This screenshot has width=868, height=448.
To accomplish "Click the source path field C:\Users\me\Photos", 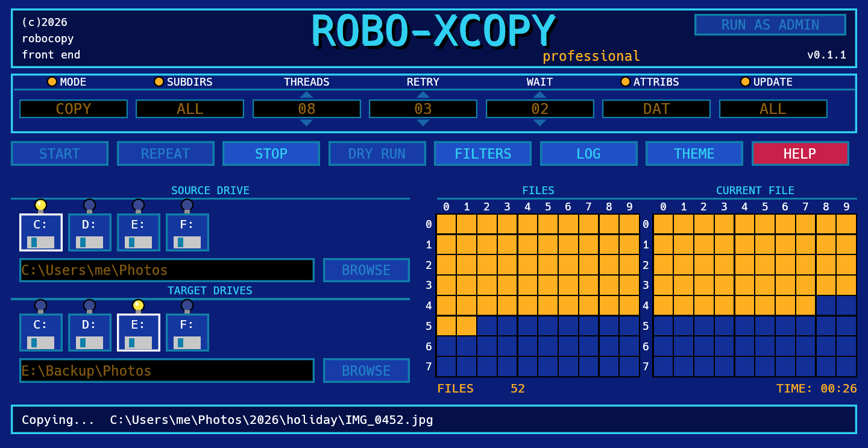I will pos(167,270).
